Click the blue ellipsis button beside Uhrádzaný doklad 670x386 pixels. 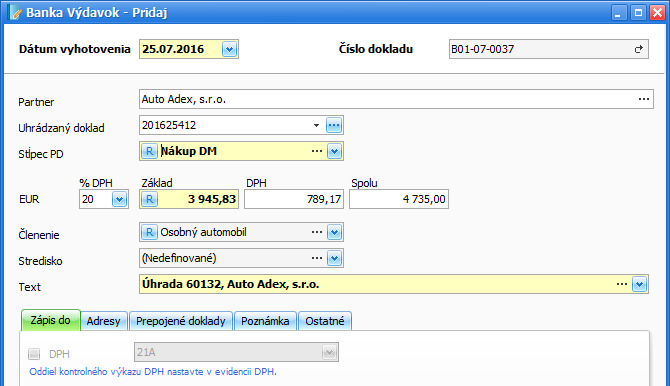tap(334, 125)
